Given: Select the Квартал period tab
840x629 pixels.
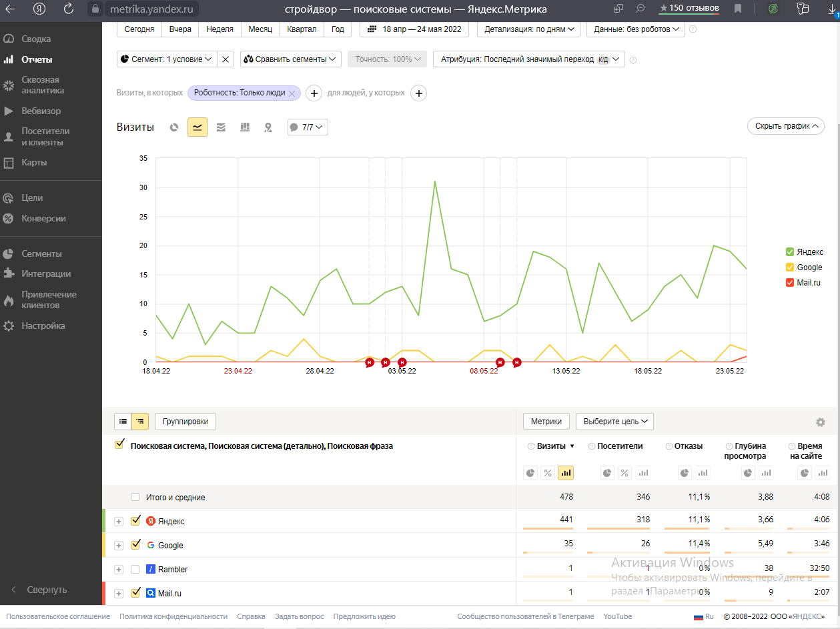Looking at the screenshot, I should click(302, 29).
